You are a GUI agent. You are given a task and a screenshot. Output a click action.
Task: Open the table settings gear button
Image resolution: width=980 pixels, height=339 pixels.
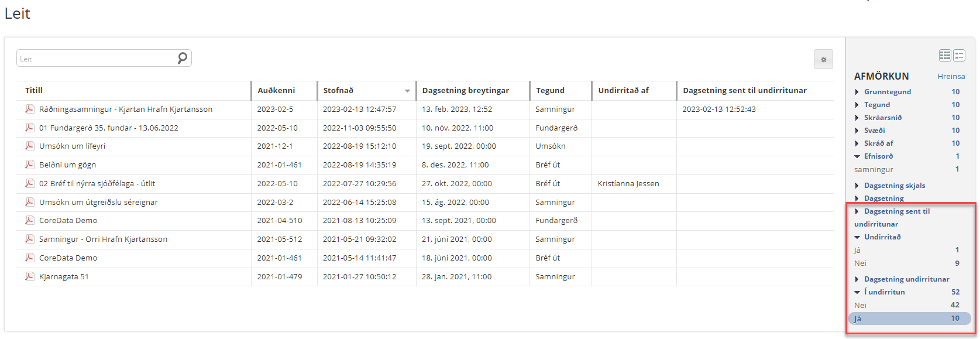(x=823, y=59)
